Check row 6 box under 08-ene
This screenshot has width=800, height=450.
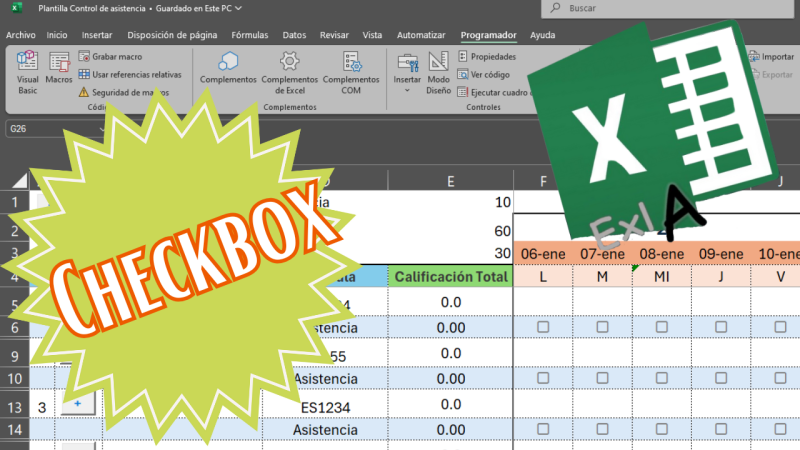[661, 327]
